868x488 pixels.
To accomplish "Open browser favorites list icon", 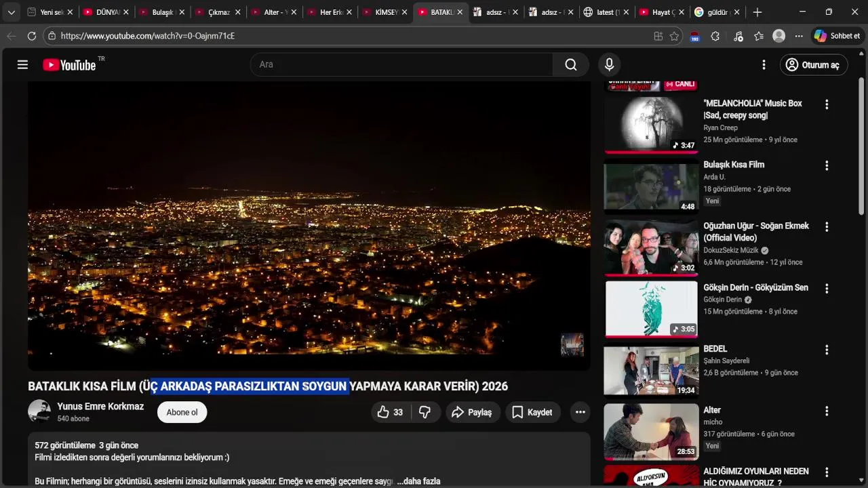I will (759, 36).
